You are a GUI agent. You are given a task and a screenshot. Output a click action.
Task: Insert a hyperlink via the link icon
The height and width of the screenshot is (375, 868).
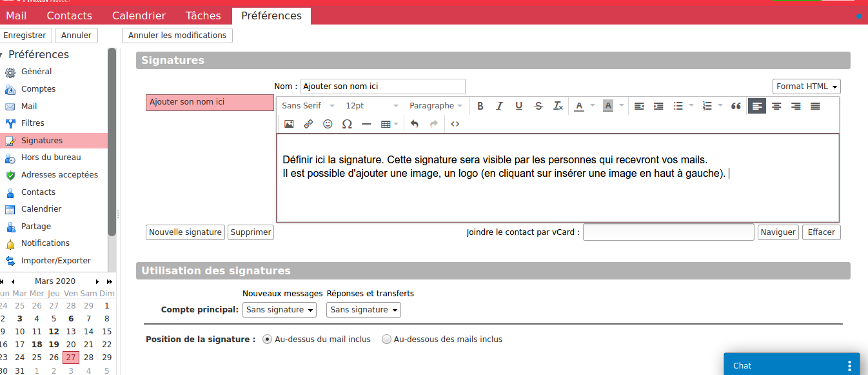308,124
